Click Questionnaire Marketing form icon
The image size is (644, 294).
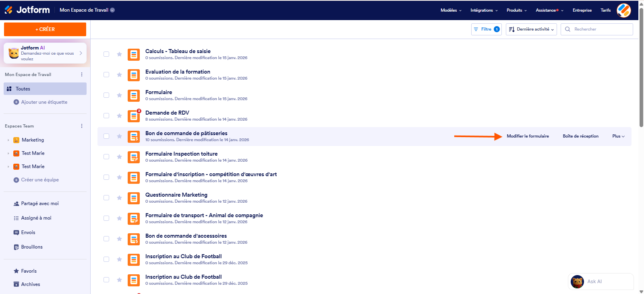coord(134,198)
